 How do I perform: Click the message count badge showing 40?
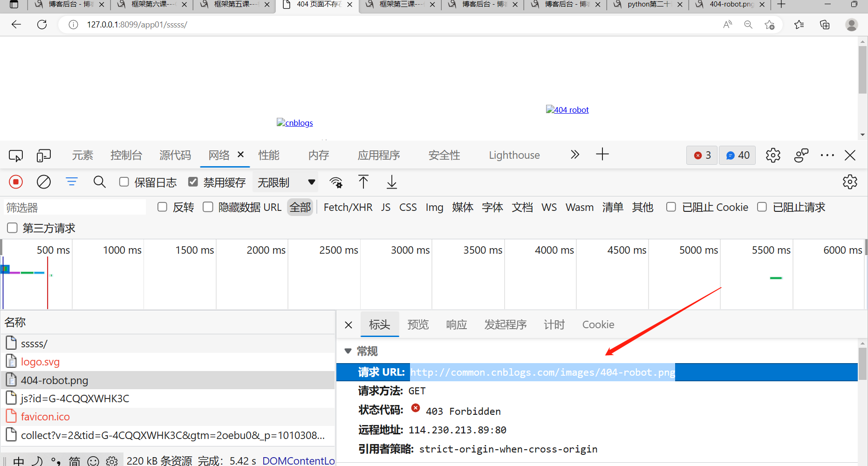[738, 155]
